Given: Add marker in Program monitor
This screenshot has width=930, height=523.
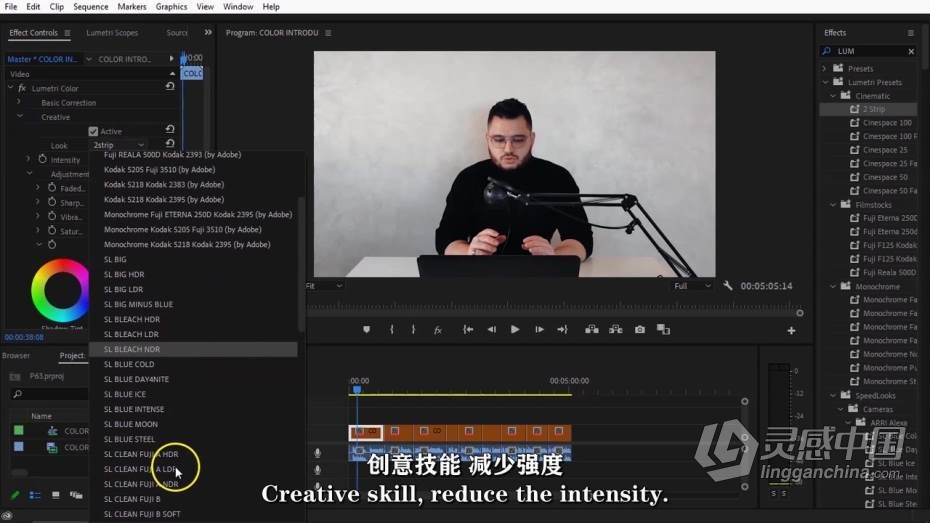Looking at the screenshot, I should tap(367, 330).
